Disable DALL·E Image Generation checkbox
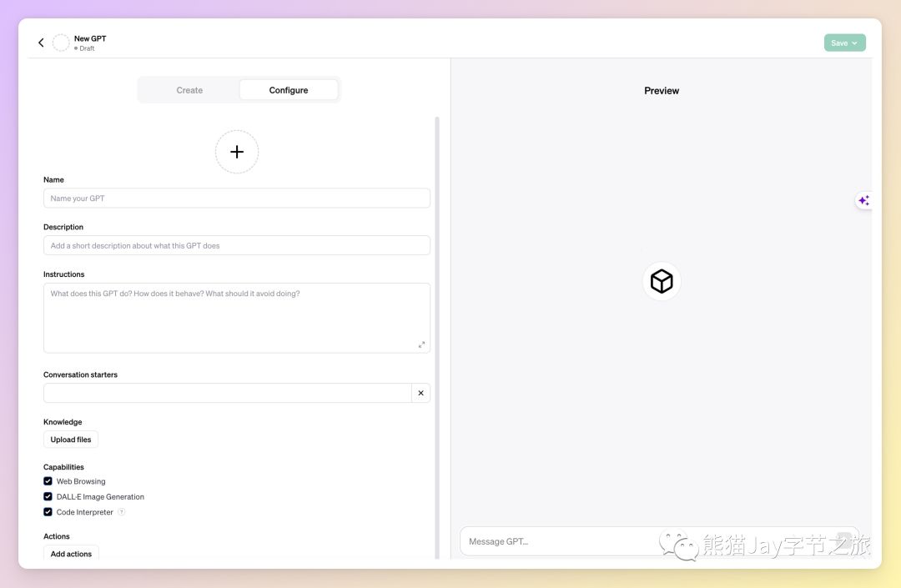 48,497
